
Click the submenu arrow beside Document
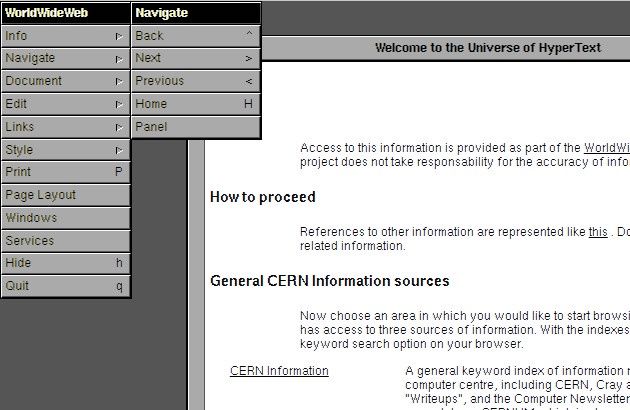point(119,82)
